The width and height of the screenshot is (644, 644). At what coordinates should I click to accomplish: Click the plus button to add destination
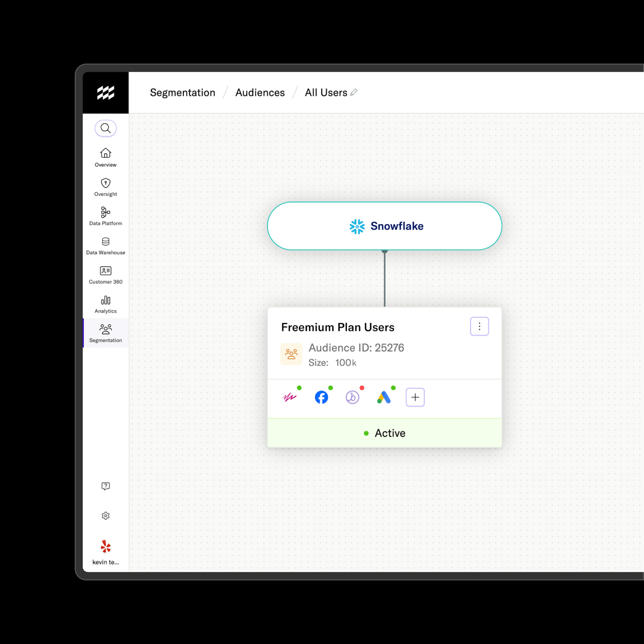pyautogui.click(x=415, y=397)
